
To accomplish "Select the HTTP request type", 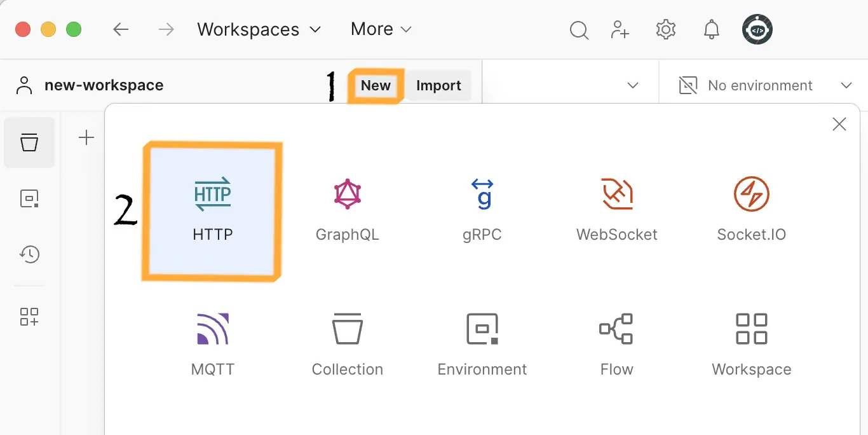I will pos(212,211).
